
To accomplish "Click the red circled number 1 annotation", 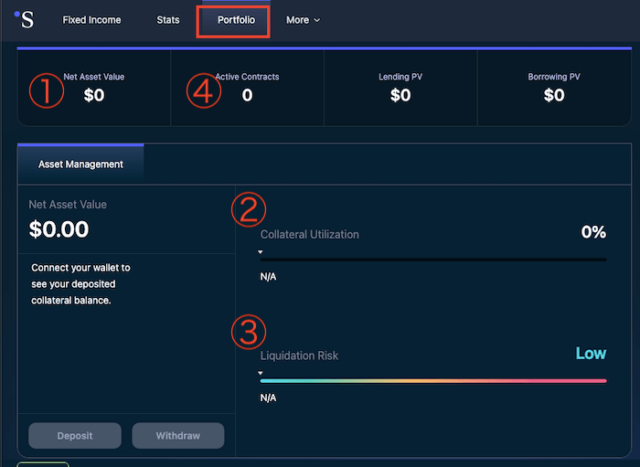I will coord(46,91).
